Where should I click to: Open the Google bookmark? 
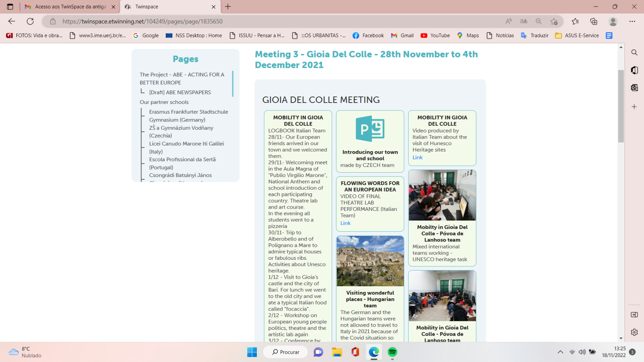coord(146,35)
